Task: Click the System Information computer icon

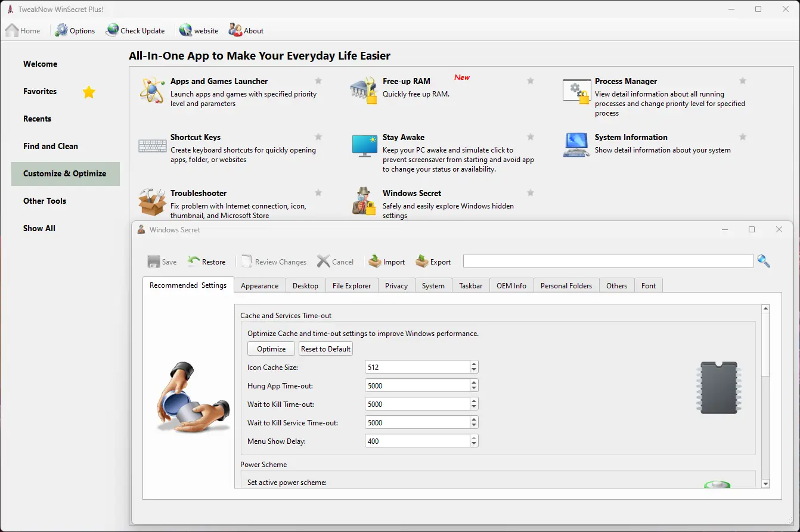Action: pyautogui.click(x=576, y=145)
